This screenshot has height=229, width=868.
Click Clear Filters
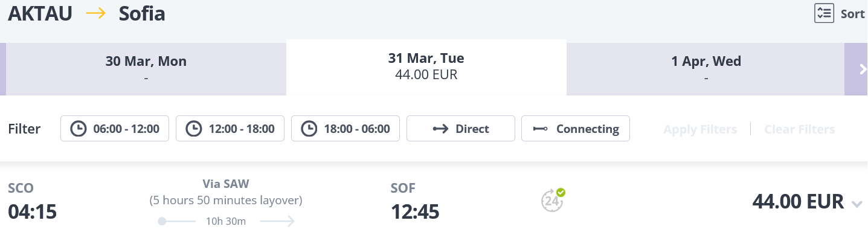point(800,129)
